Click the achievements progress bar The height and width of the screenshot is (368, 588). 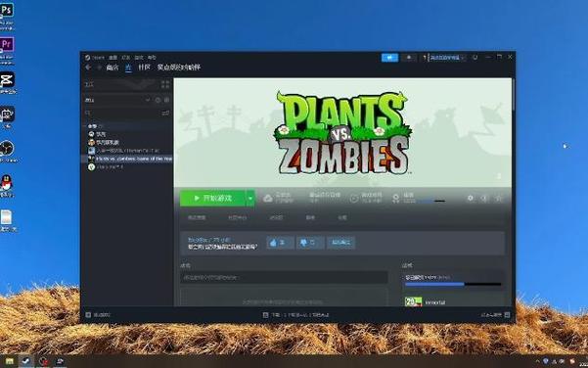(453, 285)
